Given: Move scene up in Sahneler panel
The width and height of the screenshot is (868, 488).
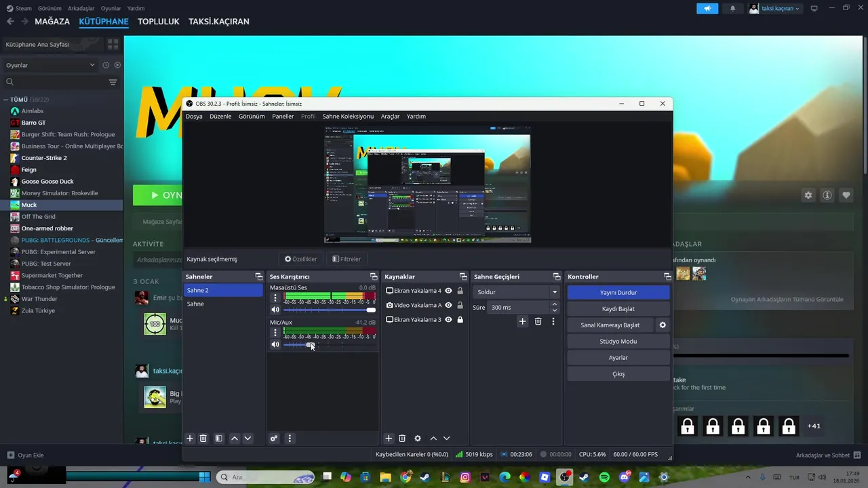Looking at the screenshot, I should pyautogui.click(x=235, y=439).
